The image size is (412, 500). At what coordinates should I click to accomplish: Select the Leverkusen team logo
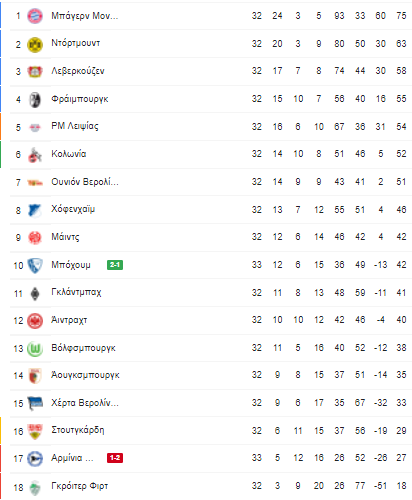[35, 72]
